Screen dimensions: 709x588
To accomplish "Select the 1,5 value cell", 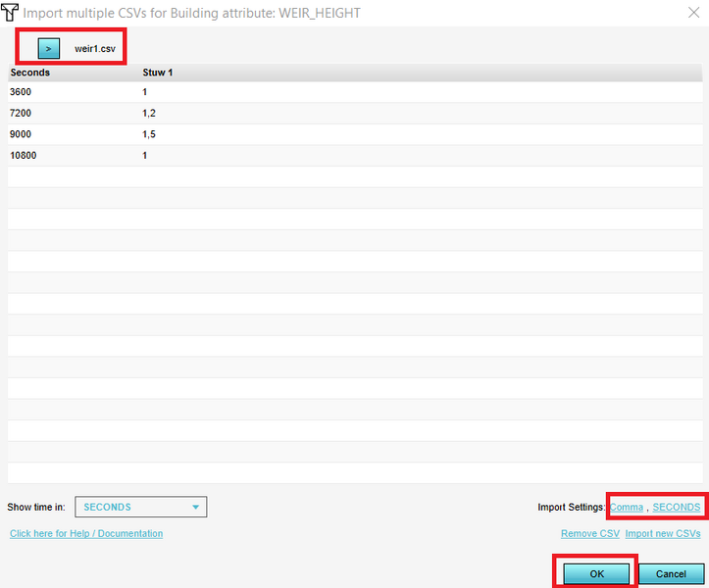I will [149, 134].
